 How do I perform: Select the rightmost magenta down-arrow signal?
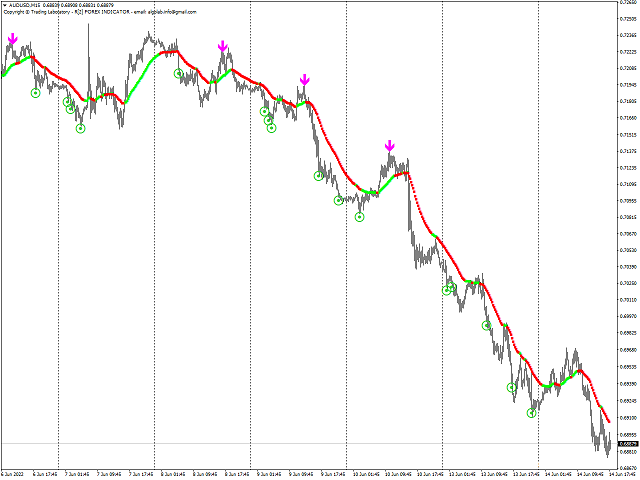click(x=390, y=146)
